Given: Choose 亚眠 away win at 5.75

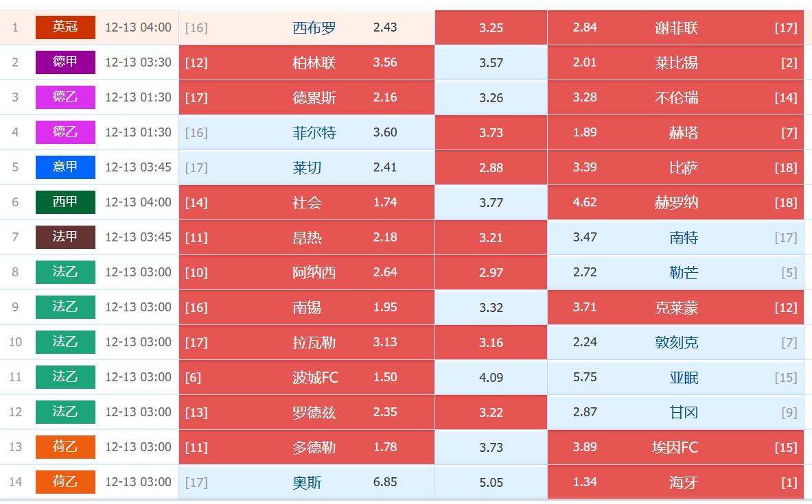Looking at the screenshot, I should pos(675,378).
